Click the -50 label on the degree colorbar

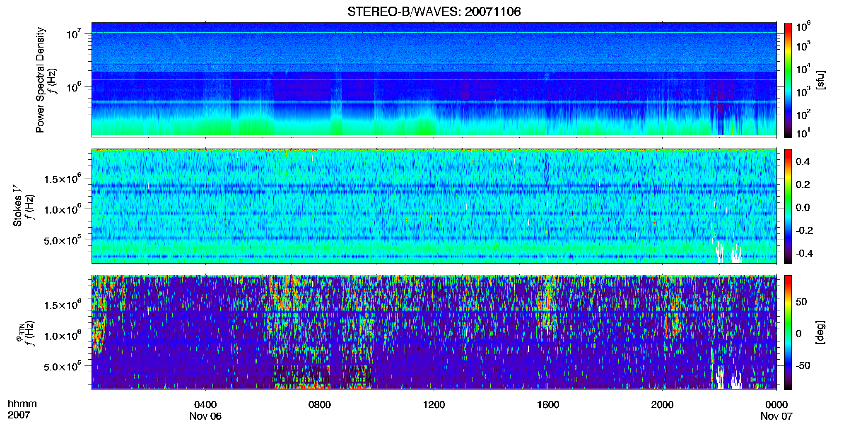coord(803,365)
